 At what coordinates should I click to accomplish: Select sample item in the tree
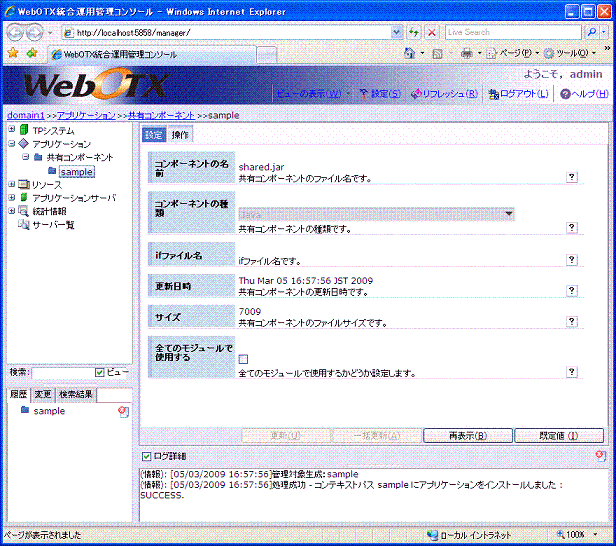[76, 172]
